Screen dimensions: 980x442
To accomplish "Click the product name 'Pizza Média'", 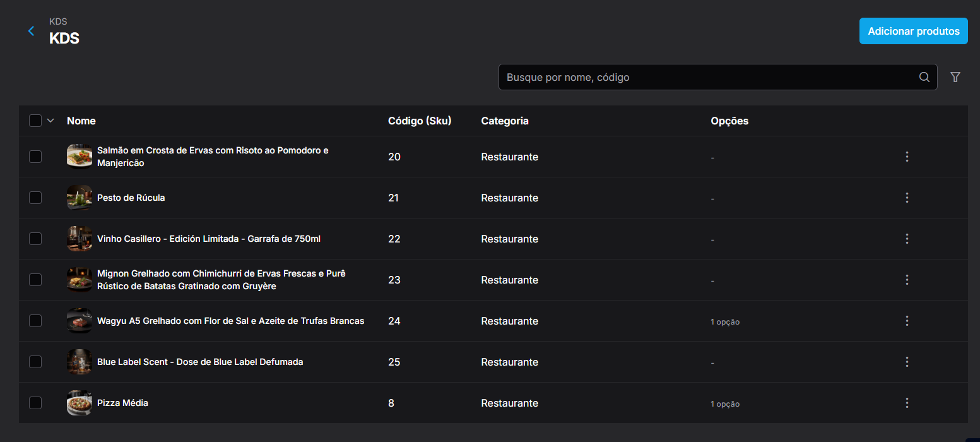I will coord(123,403).
